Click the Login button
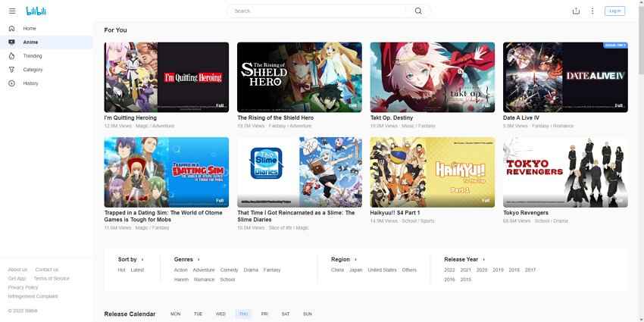 pyautogui.click(x=615, y=11)
